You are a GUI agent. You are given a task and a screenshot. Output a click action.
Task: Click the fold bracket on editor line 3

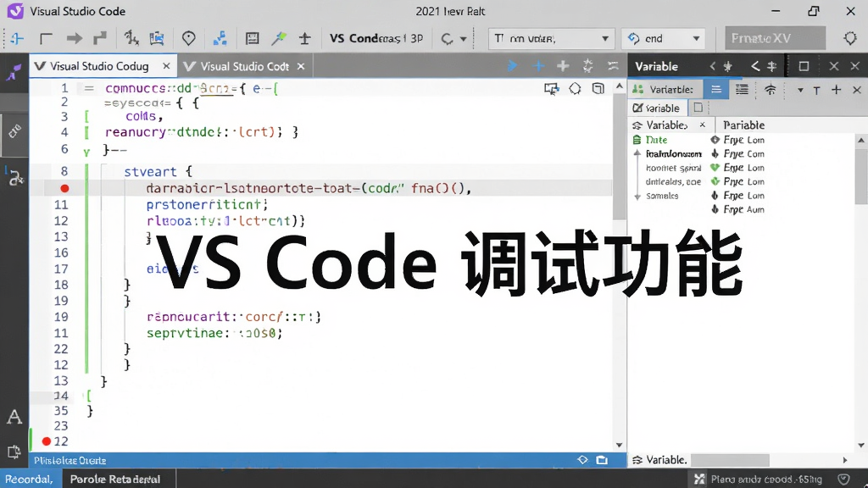click(86, 116)
